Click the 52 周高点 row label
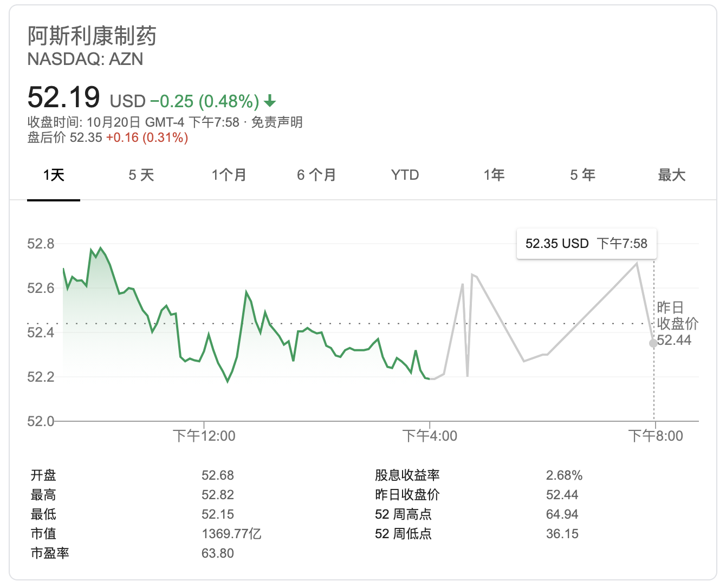The height and width of the screenshot is (588, 726). coord(404,514)
